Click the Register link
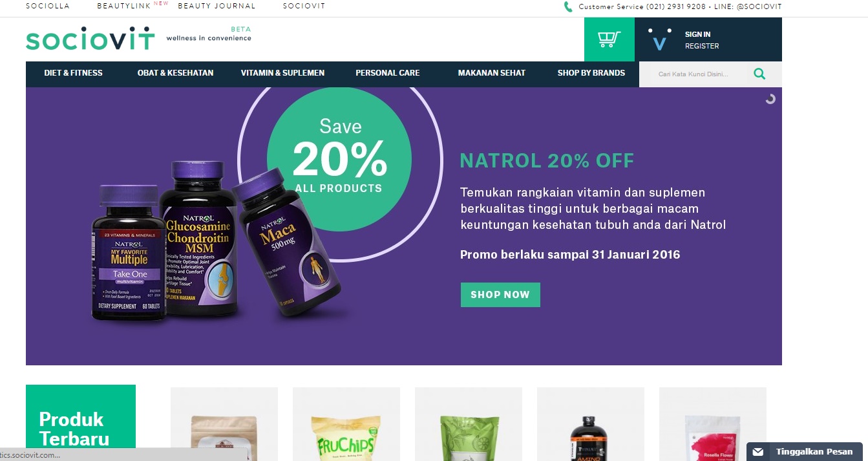The image size is (868, 461). (x=702, y=46)
